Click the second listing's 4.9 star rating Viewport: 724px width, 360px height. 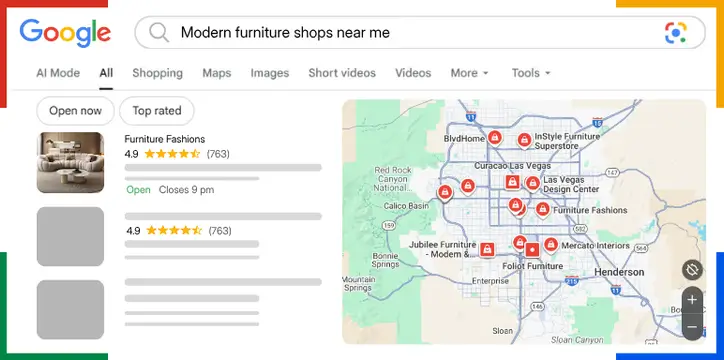point(164,230)
